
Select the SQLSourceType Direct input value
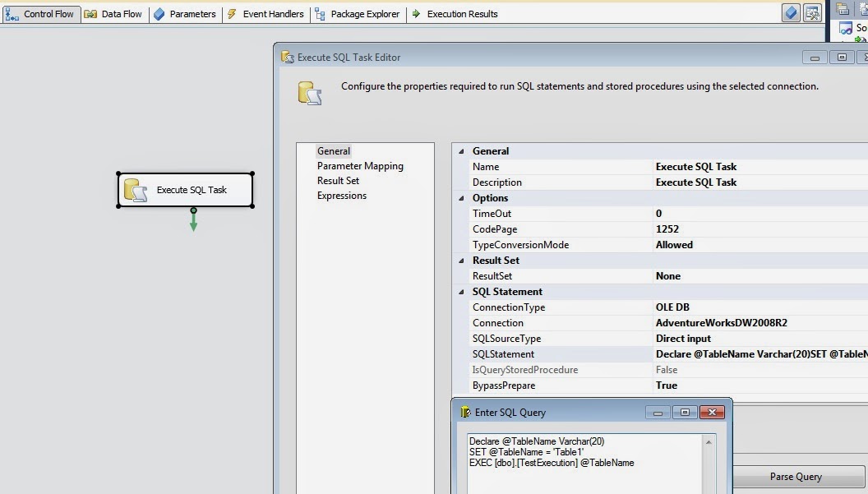coord(760,339)
